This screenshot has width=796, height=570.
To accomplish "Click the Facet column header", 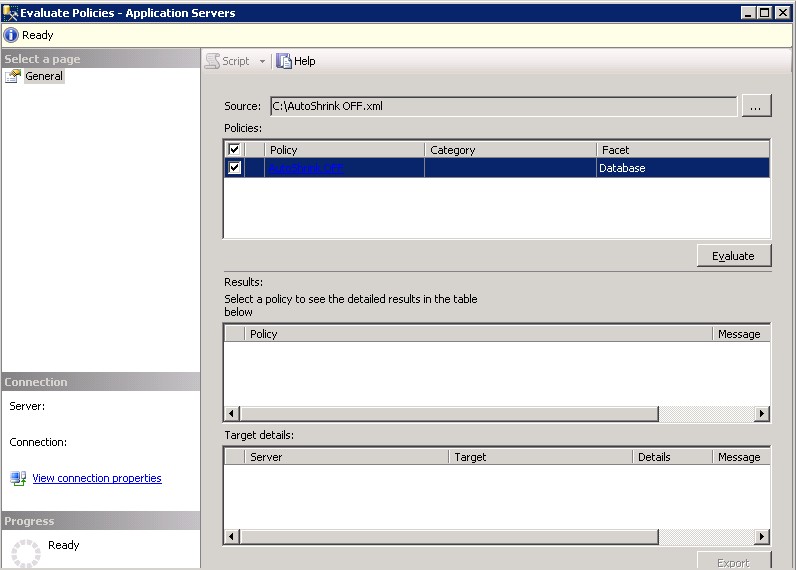I will 683,150.
